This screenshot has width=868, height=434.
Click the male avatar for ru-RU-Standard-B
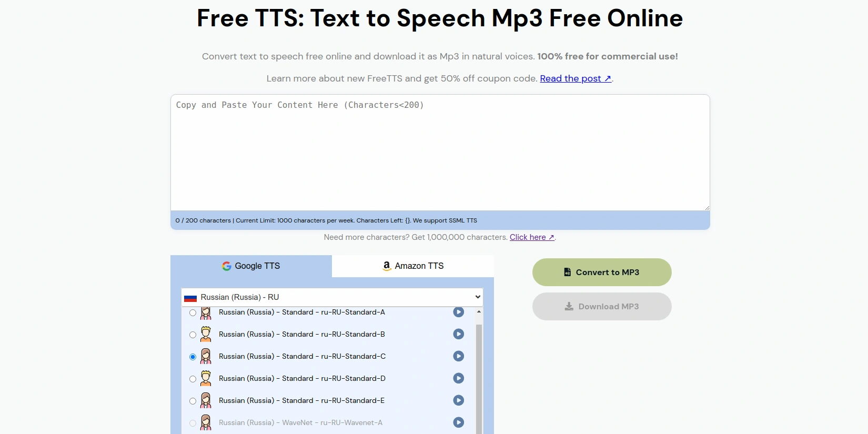point(206,334)
